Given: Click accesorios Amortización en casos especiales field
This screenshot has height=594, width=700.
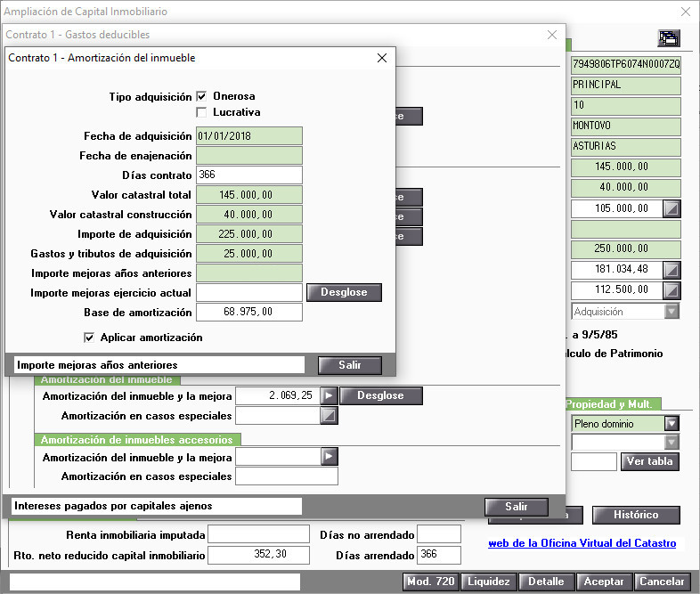Looking at the screenshot, I should 287,476.
